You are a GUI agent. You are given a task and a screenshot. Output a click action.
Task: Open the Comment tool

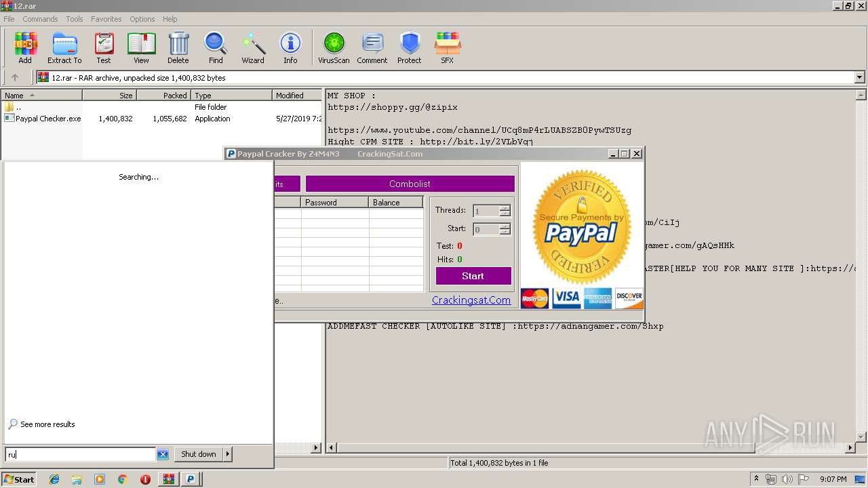tap(372, 48)
